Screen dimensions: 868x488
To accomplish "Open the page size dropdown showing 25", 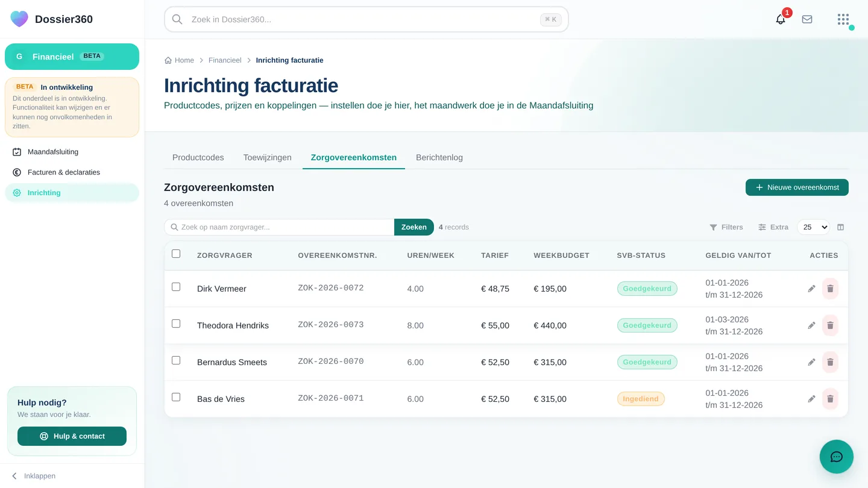I will (x=813, y=227).
